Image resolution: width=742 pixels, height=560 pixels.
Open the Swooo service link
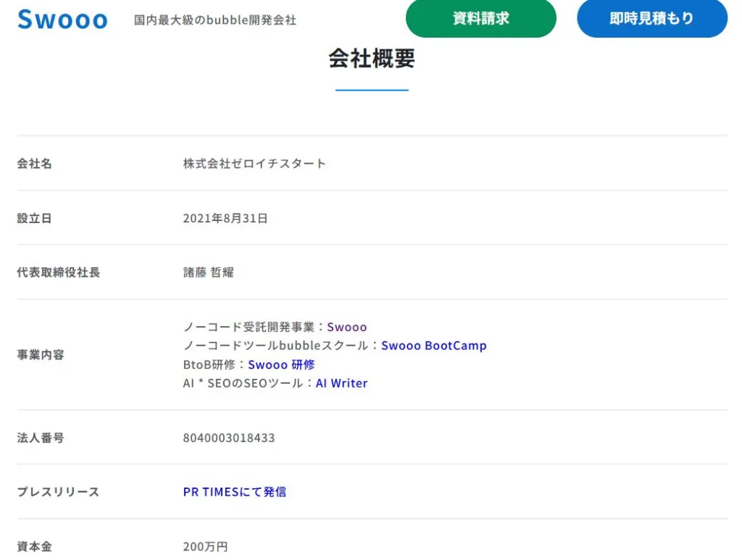pos(346,327)
